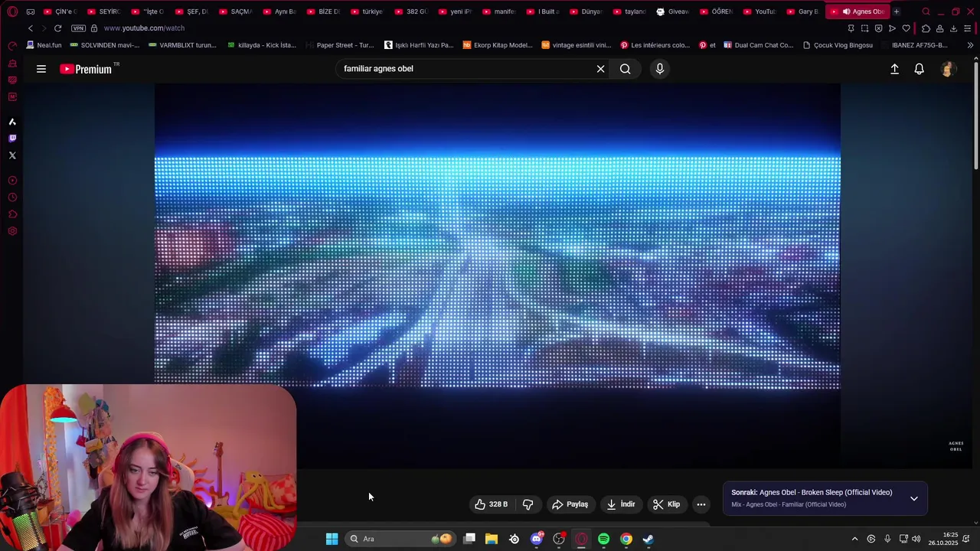The height and width of the screenshot is (551, 980).
Task: Go to YouTube Premium home logo
Action: 87,69
